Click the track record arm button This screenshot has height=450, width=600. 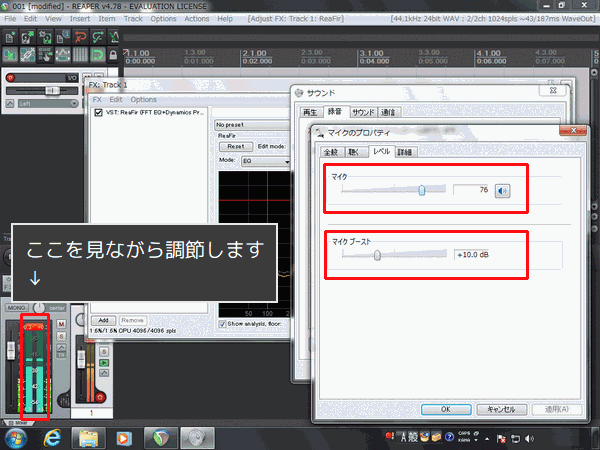[x=11, y=77]
